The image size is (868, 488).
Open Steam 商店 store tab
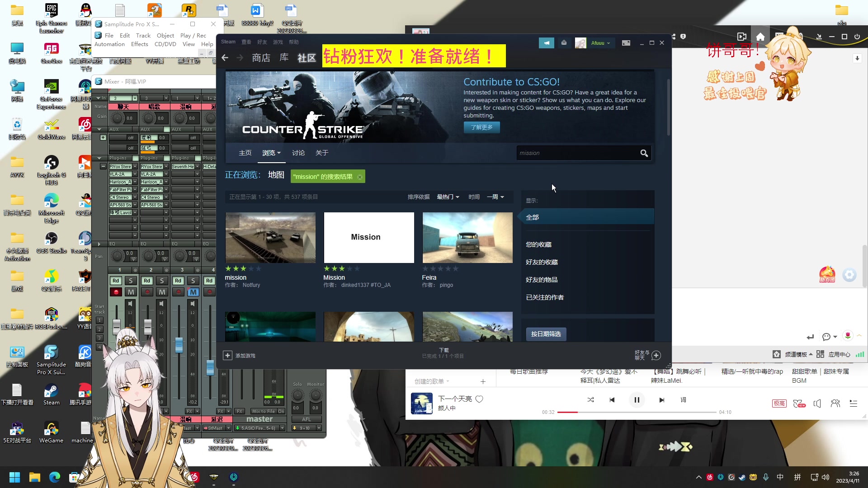click(x=261, y=58)
